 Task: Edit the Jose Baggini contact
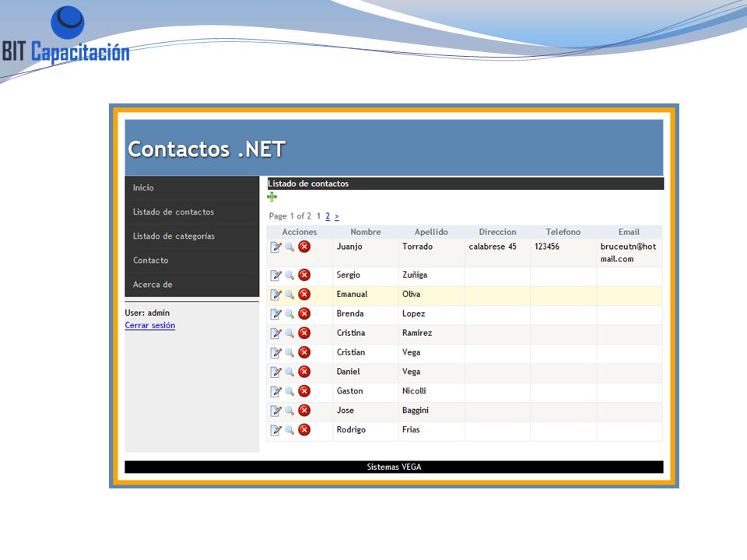pyautogui.click(x=275, y=411)
